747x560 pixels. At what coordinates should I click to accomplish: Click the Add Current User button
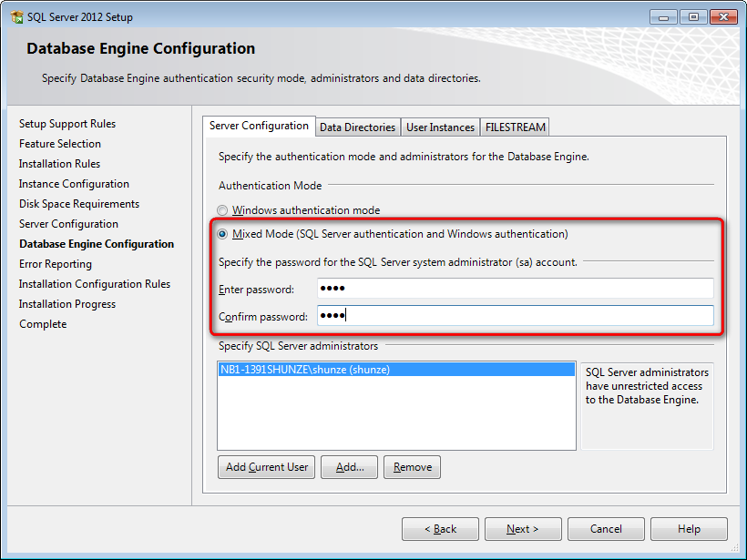[267, 467]
